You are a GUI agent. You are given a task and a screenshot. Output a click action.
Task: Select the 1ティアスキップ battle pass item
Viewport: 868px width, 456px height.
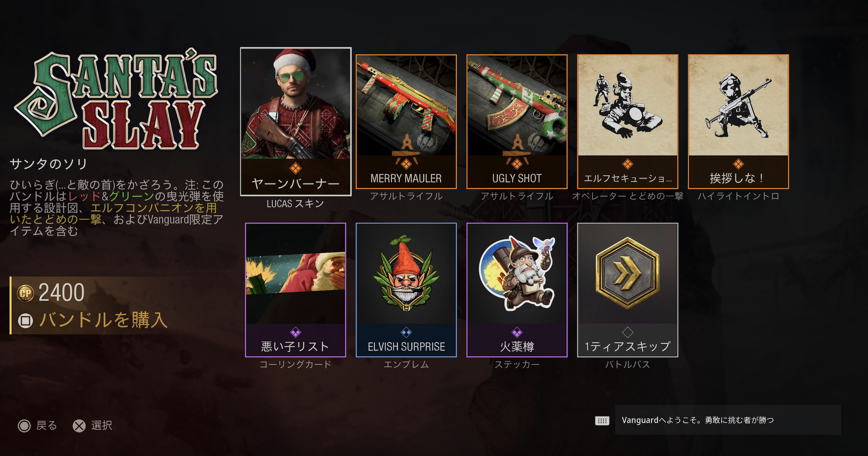tap(628, 290)
